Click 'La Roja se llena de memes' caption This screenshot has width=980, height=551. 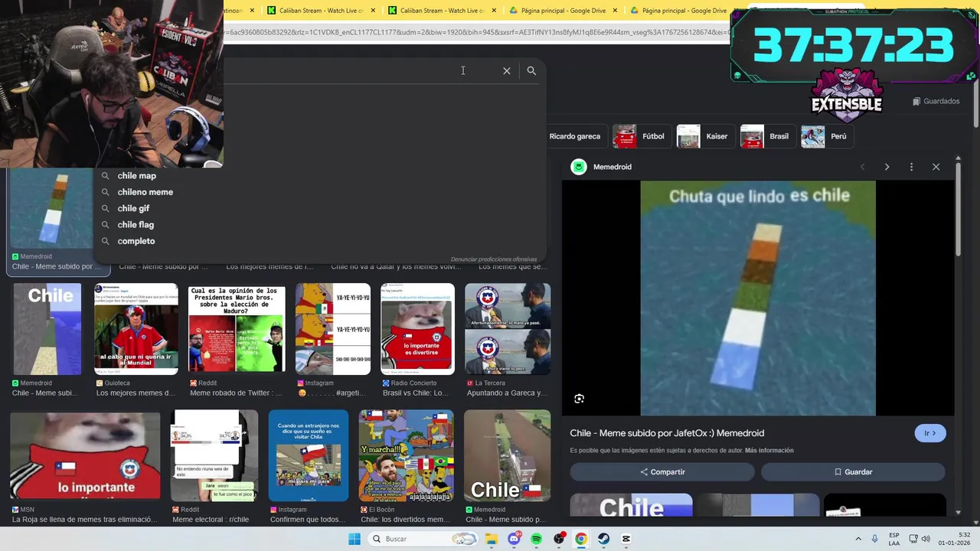[84, 520]
